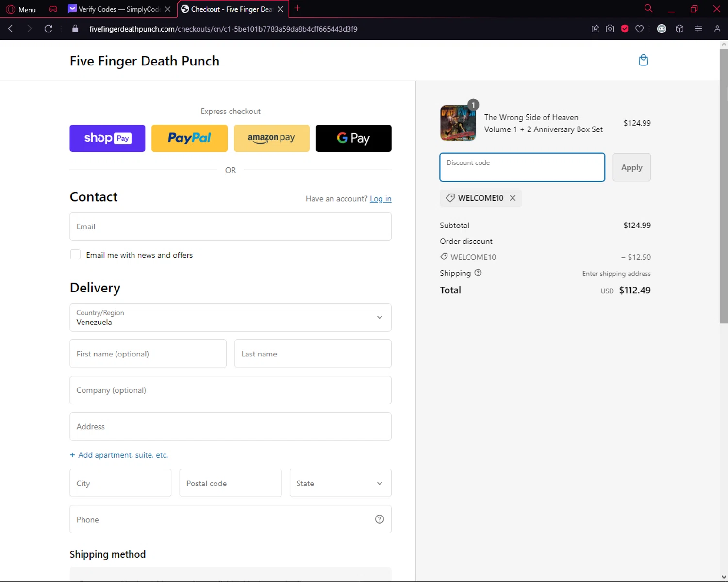Open a new browser tab
Viewport: 728px width, 582px height.
tap(298, 8)
